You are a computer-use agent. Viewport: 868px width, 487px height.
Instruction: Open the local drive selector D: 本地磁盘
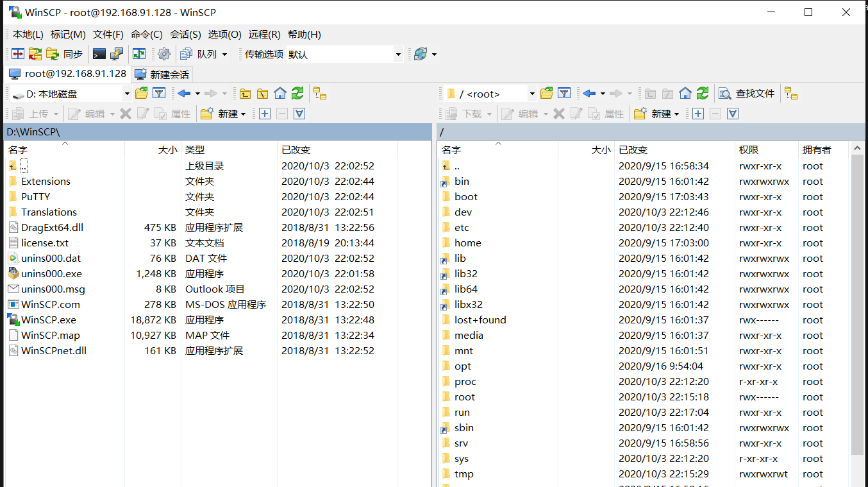71,94
